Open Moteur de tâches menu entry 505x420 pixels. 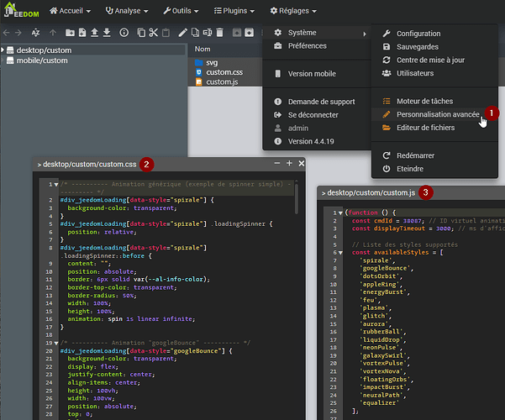tap(434, 101)
